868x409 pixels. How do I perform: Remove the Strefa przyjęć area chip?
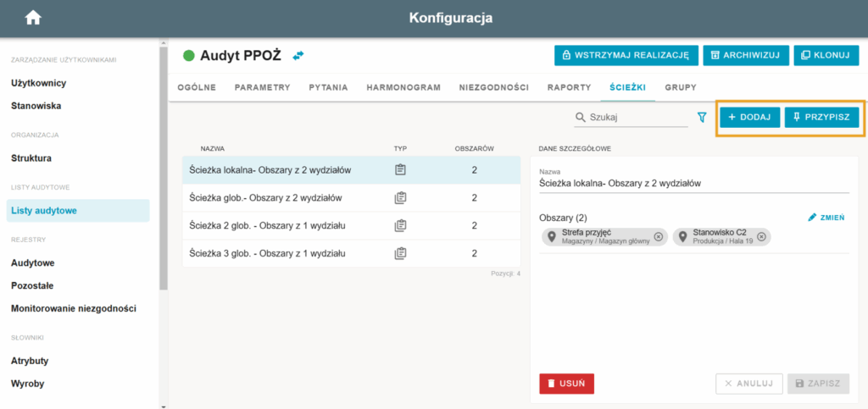point(658,236)
